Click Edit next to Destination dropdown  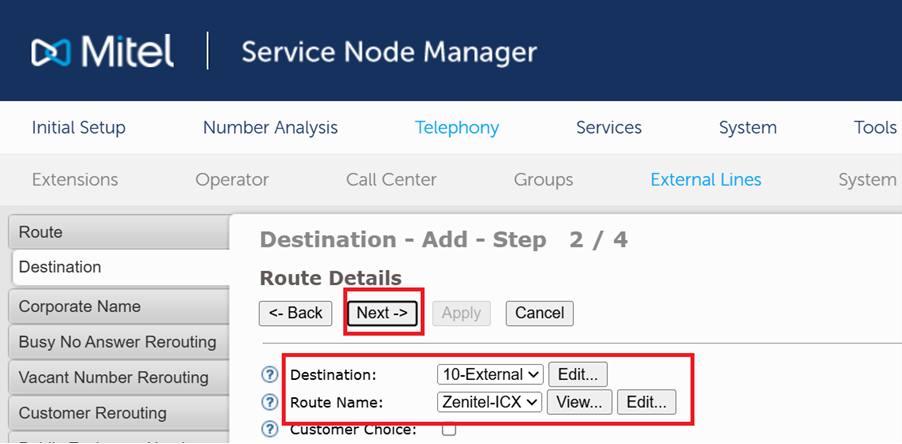click(577, 374)
